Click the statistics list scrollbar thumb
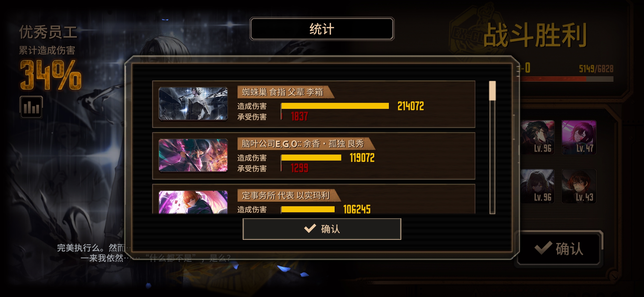 (492, 91)
